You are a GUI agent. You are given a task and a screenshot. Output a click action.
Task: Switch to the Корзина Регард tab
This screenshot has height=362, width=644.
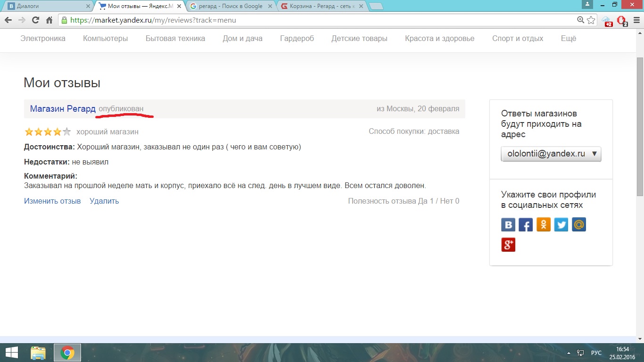(x=321, y=6)
